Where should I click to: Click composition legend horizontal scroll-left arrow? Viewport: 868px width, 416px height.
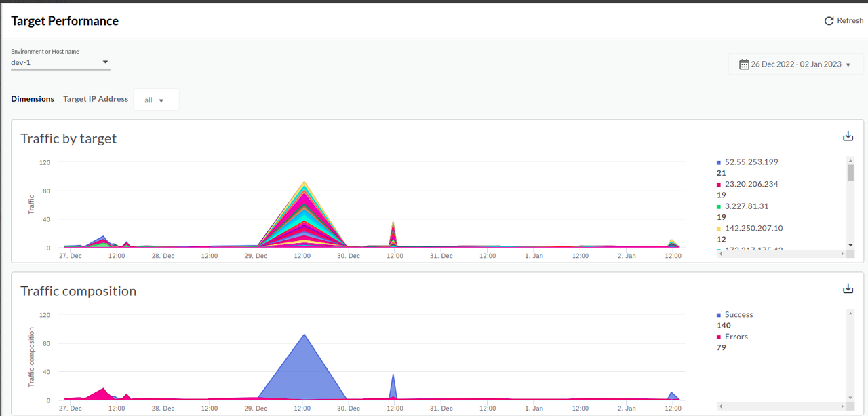[x=720, y=406]
